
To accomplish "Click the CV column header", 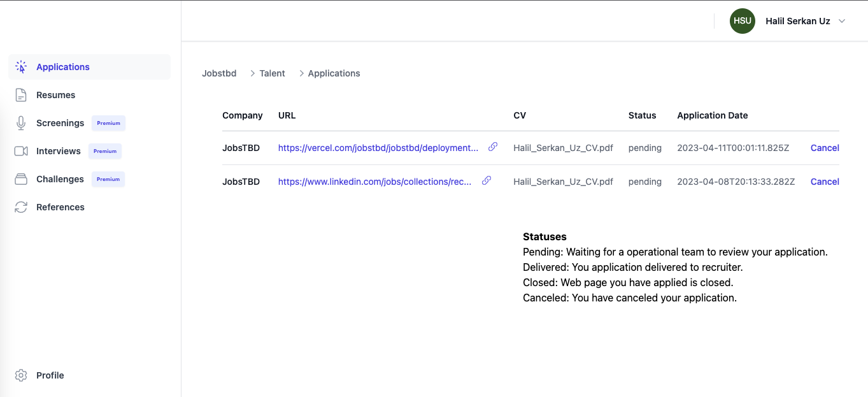I will [x=520, y=115].
